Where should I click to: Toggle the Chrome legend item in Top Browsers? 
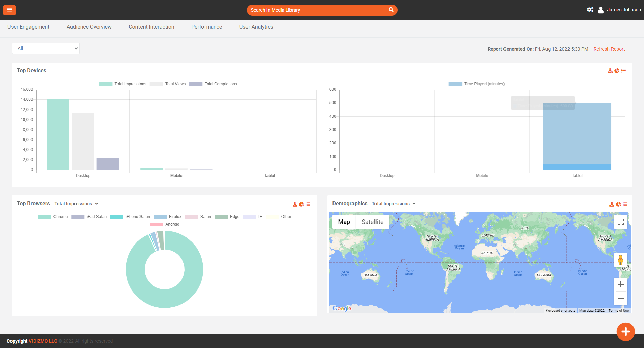coord(53,217)
